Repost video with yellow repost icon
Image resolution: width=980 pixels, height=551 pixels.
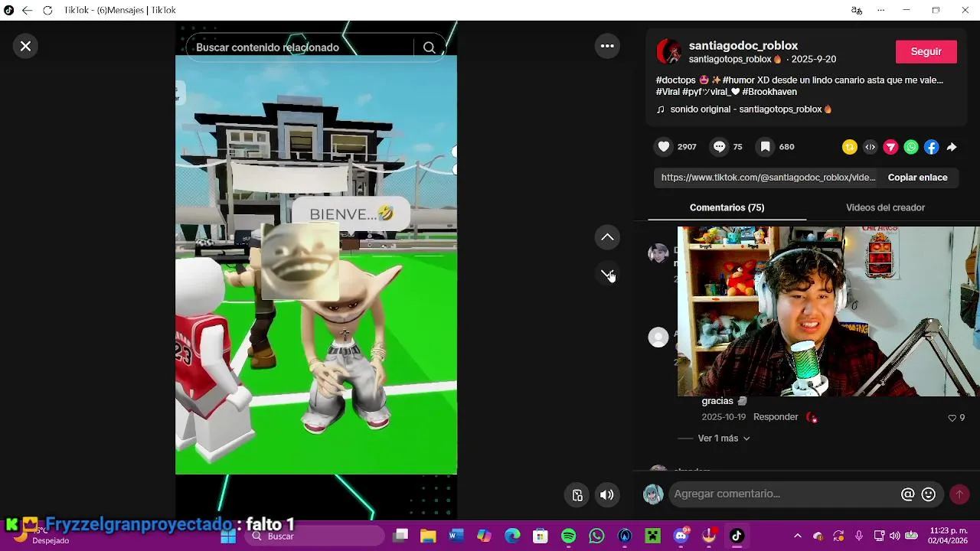click(849, 147)
